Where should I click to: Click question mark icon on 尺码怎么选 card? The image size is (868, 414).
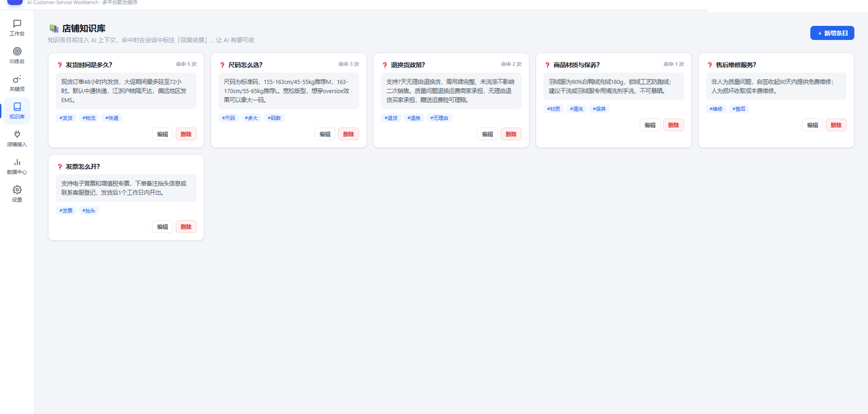222,65
